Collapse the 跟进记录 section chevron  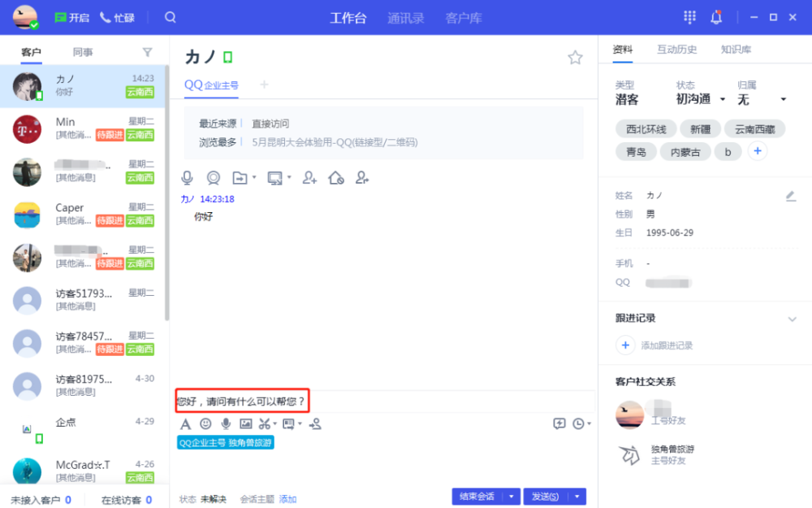tap(793, 319)
